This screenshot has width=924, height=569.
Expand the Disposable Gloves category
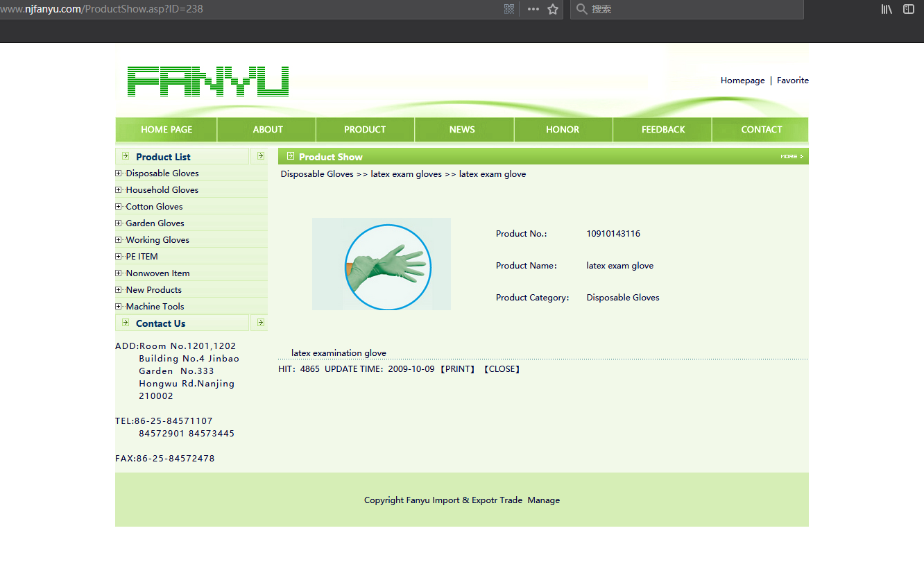point(119,173)
